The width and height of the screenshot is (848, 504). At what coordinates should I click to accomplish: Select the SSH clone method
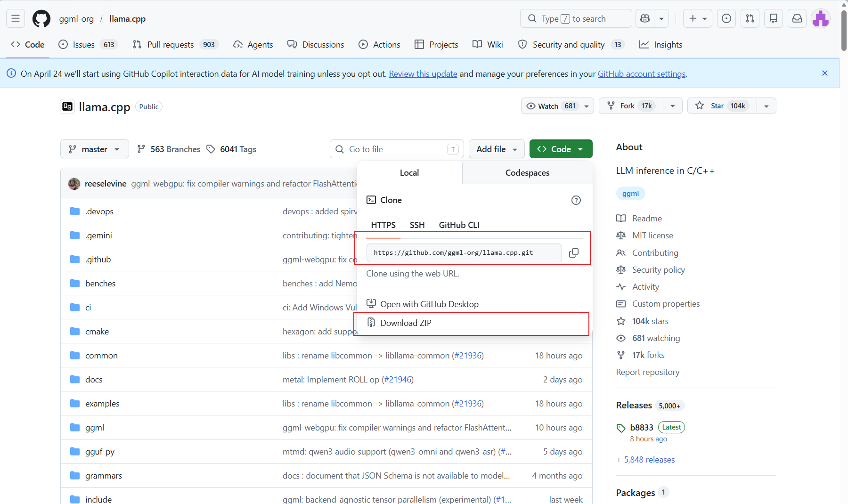coord(417,225)
